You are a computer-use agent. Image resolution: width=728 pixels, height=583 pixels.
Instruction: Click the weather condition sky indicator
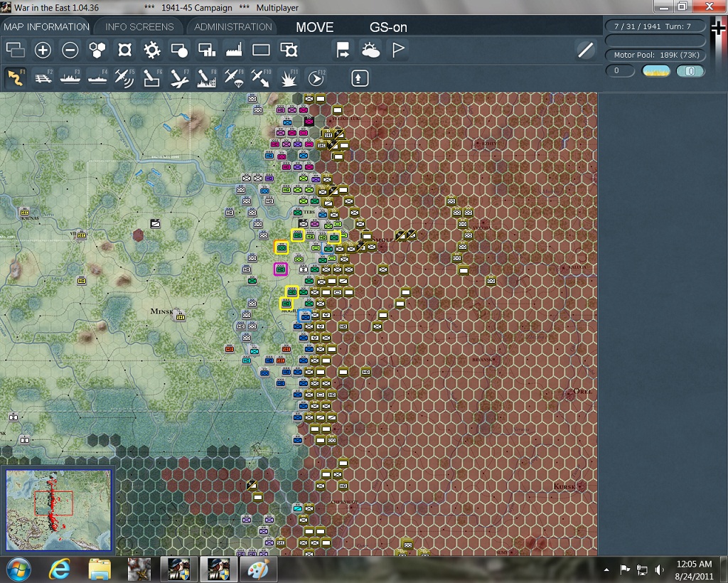pos(655,71)
